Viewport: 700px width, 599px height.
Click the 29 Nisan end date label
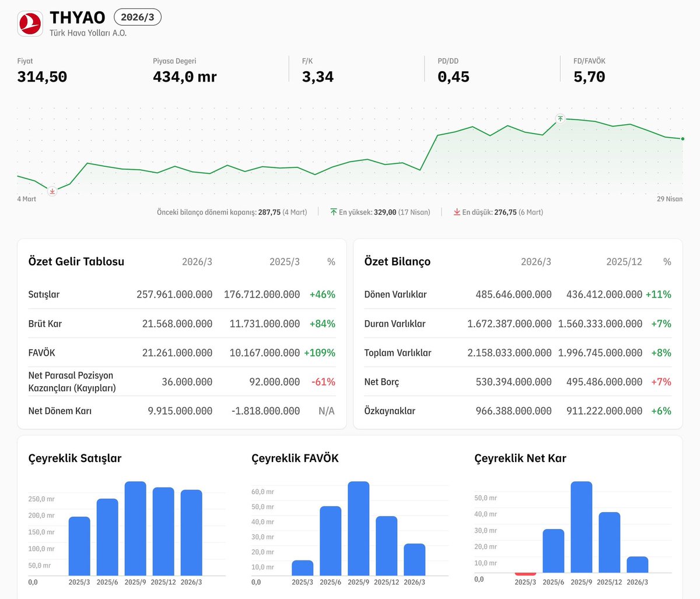670,199
